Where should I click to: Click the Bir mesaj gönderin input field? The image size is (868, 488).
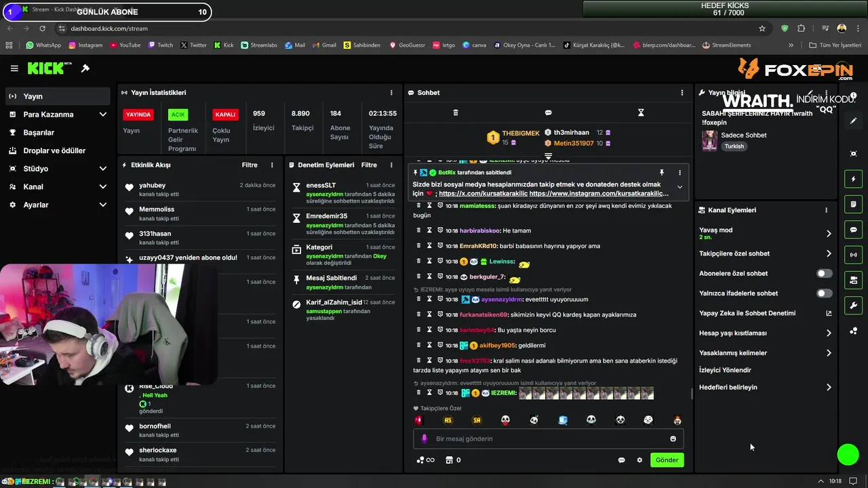[x=548, y=439]
